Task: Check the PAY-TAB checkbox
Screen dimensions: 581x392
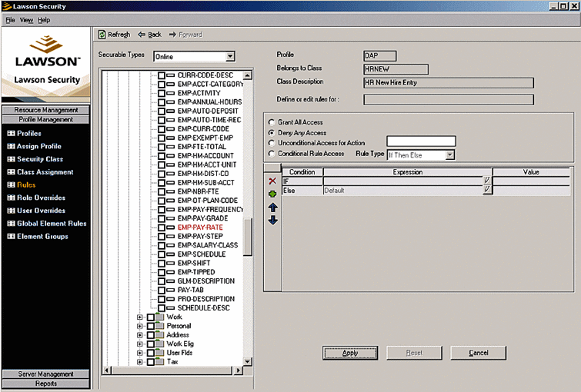Action: (x=162, y=290)
